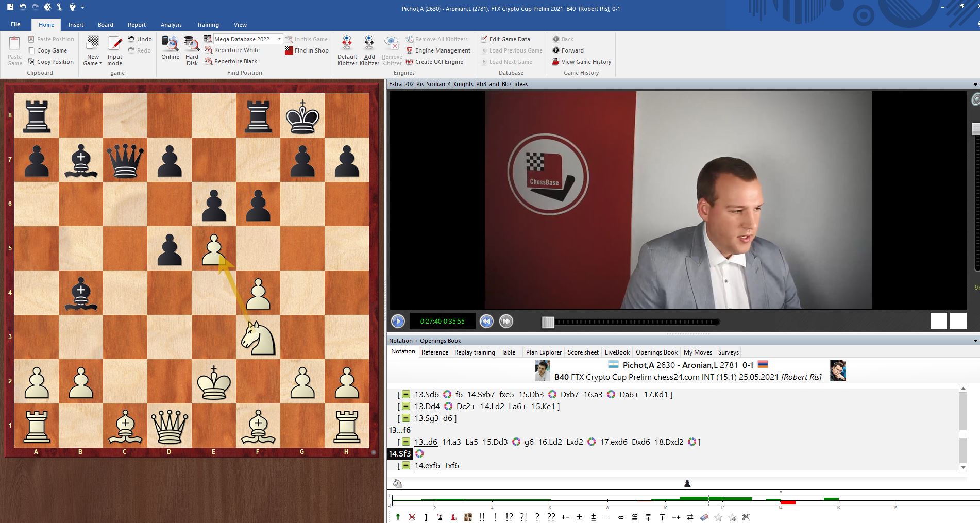
Task: Collapse the 13.Sd6 variation line
Action: click(406, 395)
